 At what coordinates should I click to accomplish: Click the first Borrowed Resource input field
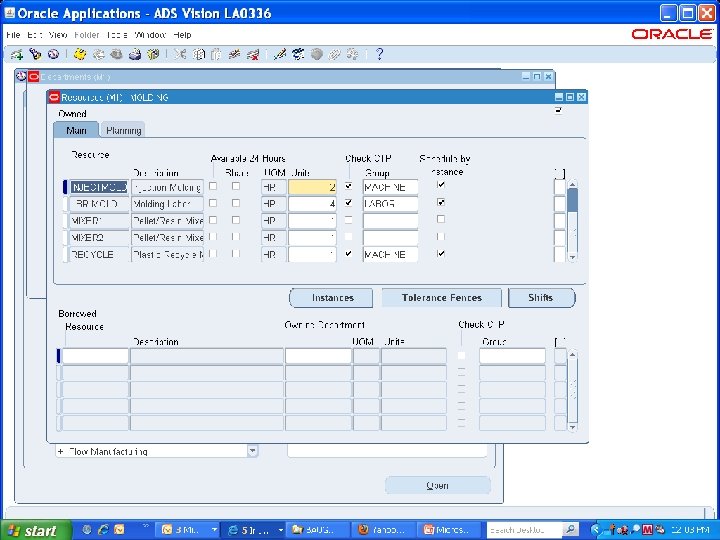click(95, 356)
